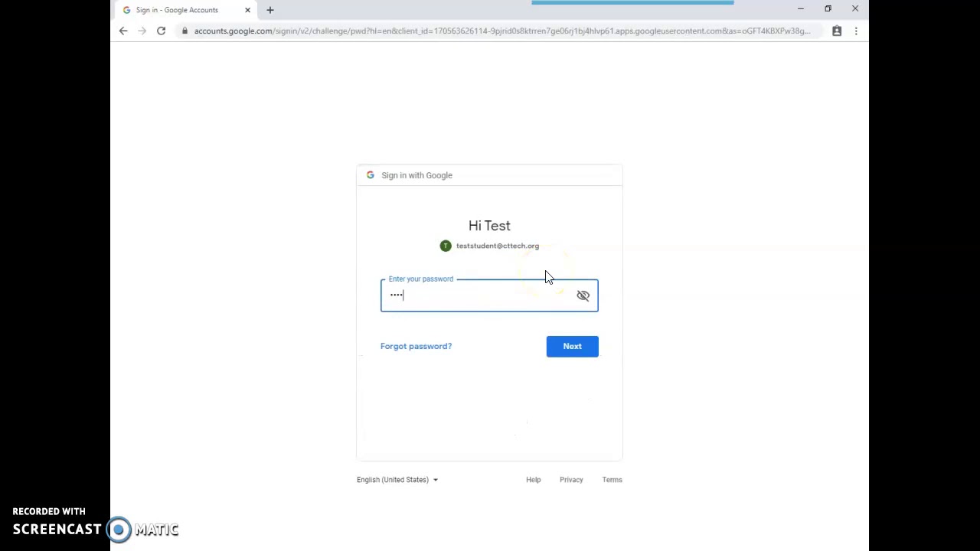The height and width of the screenshot is (551, 980).
Task: Open the Terms link
Action: tap(612, 480)
